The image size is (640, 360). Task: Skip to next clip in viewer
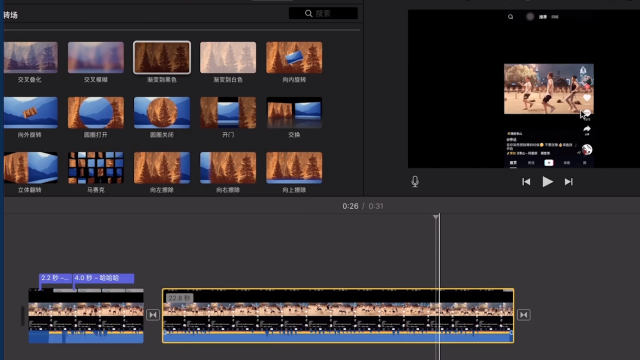pos(569,182)
